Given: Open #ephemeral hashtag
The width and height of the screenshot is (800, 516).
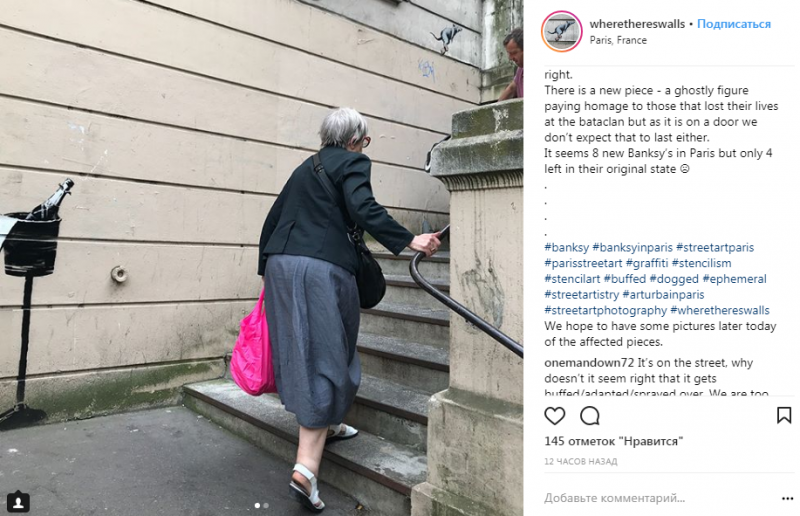Looking at the screenshot, I should click(734, 279).
